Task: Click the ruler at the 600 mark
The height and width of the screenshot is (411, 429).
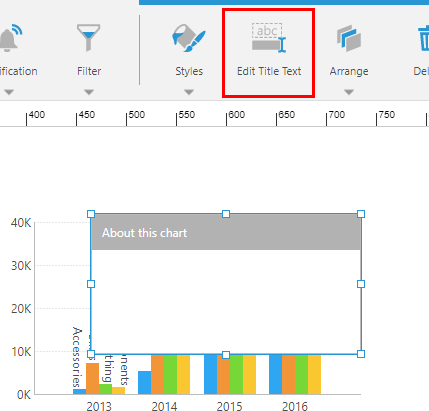Action: [227, 117]
